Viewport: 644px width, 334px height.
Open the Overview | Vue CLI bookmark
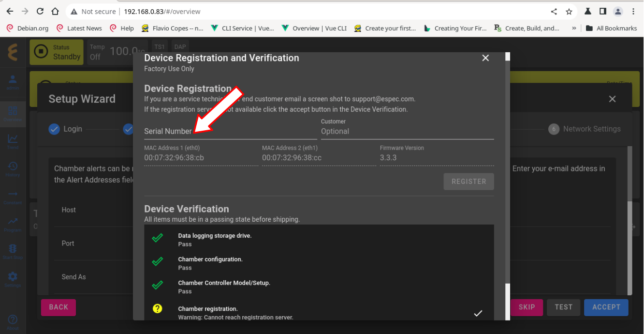[x=314, y=28]
